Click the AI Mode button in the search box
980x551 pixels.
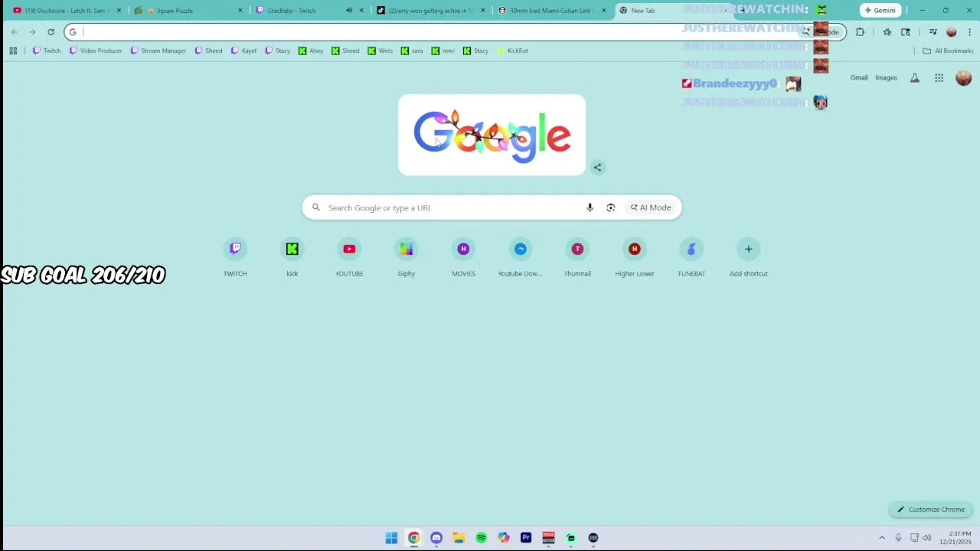651,207
